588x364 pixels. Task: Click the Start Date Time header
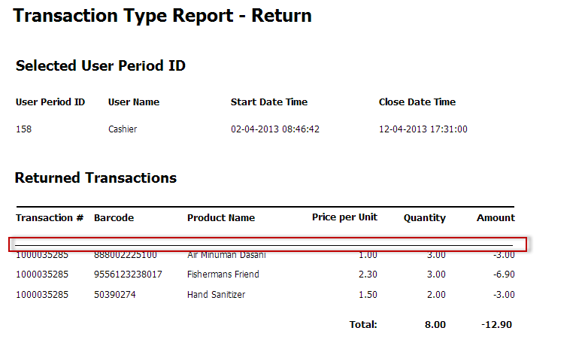pos(269,102)
